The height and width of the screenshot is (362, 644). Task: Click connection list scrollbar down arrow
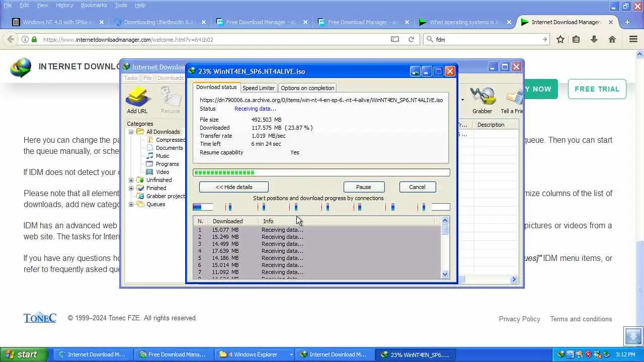[445, 275]
